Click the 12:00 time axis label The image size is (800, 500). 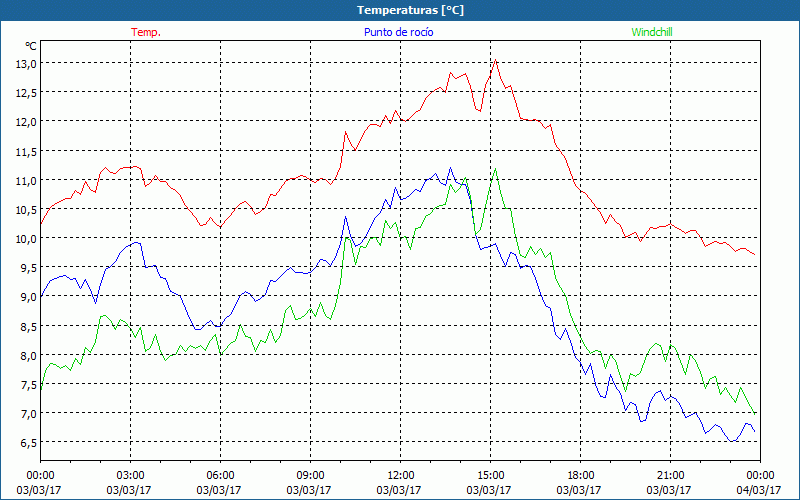coord(399,476)
